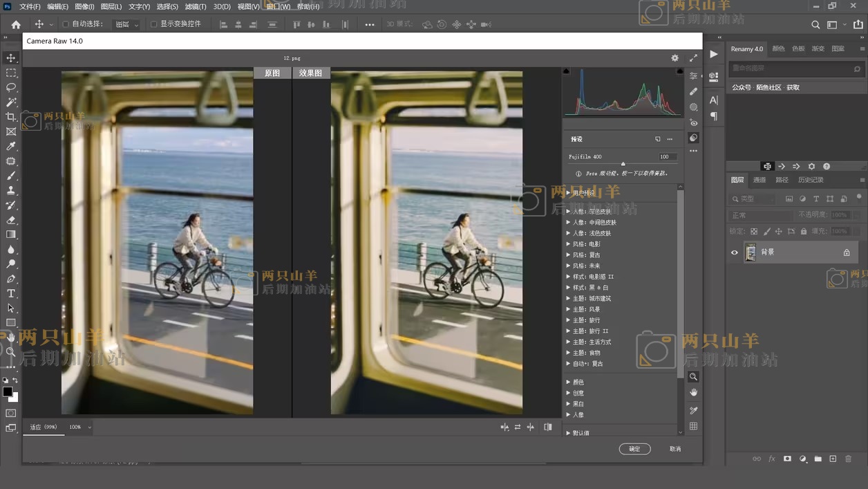Toggle Camera Raw full screen mode
This screenshot has height=489, width=868.
(693, 58)
